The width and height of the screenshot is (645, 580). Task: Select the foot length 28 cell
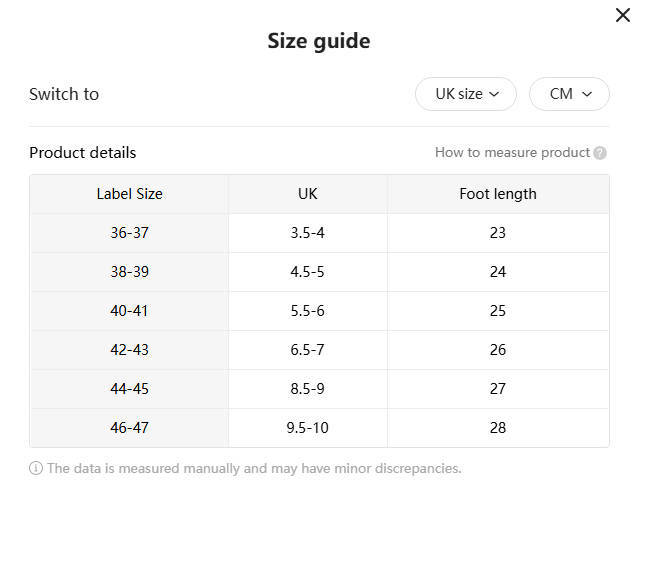click(497, 428)
